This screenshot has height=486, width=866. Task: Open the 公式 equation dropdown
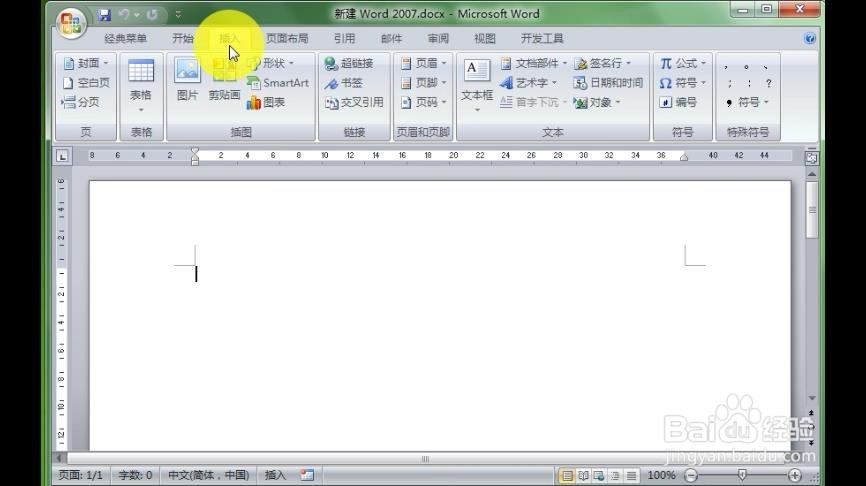tap(683, 64)
